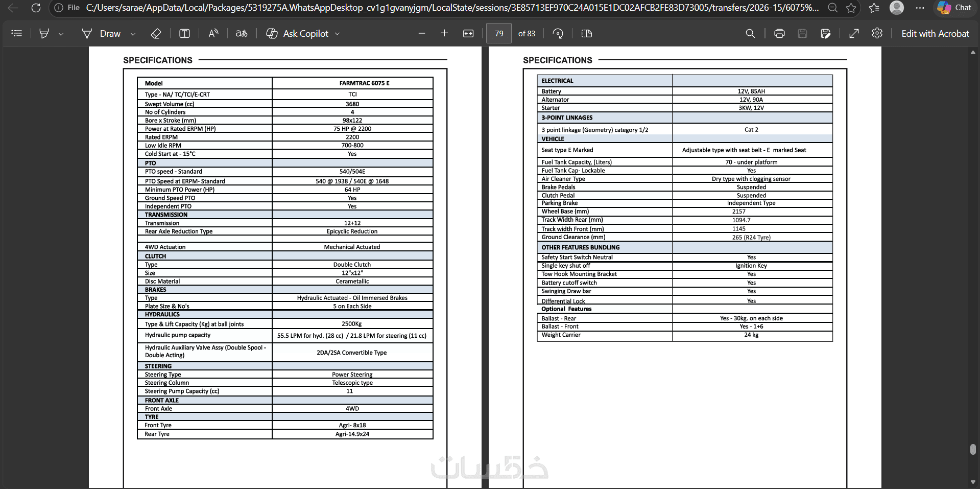Screen dimensions: 980x489
Task: Select 'Dry type with clogging sensor' text
Action: point(751,179)
